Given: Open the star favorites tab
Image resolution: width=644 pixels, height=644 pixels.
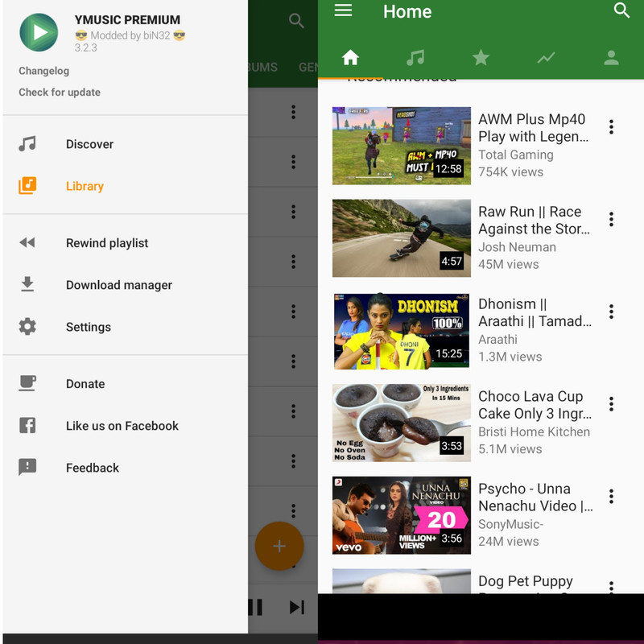Looking at the screenshot, I should 481,57.
